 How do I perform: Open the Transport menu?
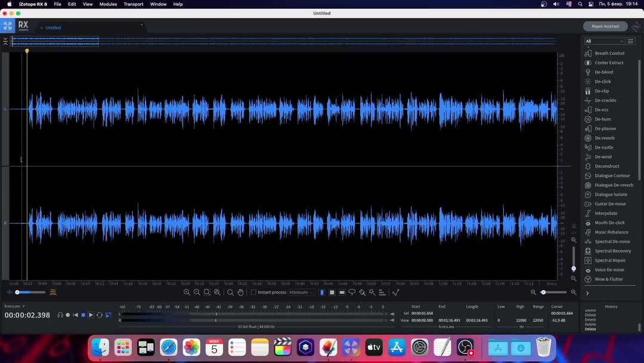tap(134, 4)
